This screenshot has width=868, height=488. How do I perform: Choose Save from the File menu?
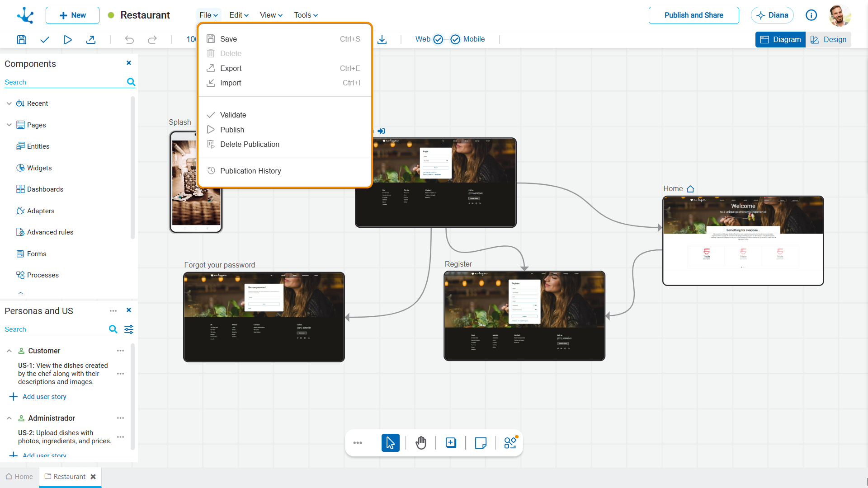pos(285,39)
